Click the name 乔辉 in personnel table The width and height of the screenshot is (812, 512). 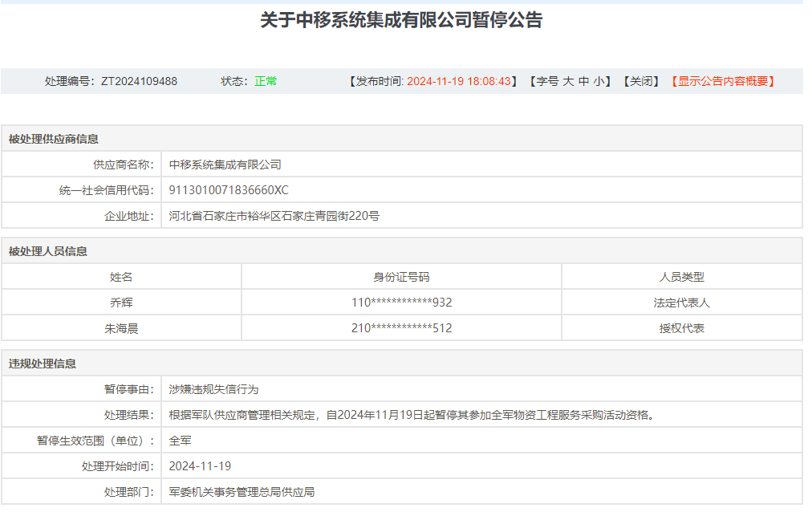click(x=121, y=303)
